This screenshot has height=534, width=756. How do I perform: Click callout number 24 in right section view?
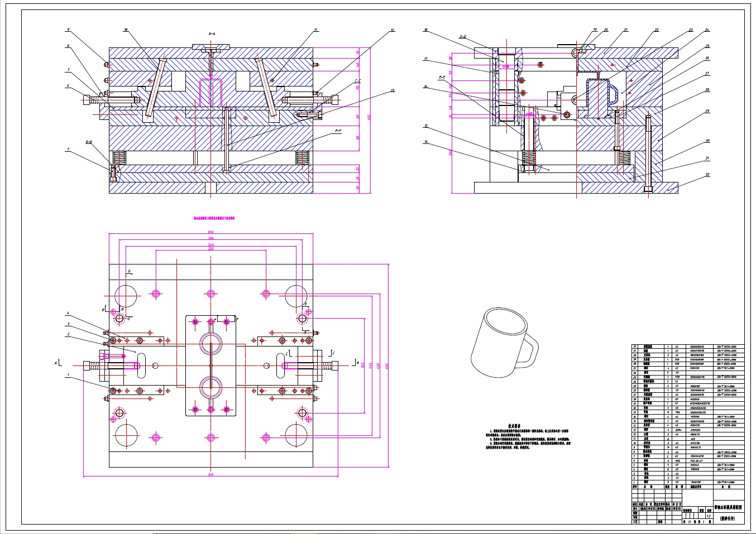click(x=707, y=30)
